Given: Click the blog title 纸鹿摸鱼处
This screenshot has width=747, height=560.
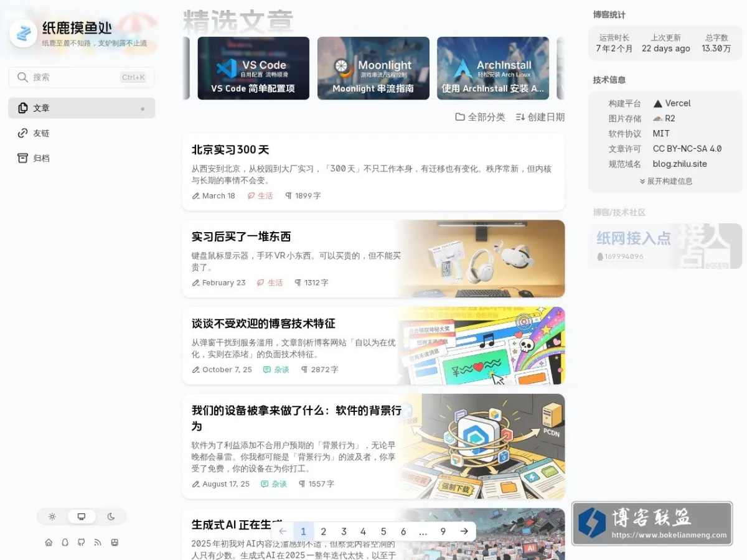Looking at the screenshot, I should [77, 28].
